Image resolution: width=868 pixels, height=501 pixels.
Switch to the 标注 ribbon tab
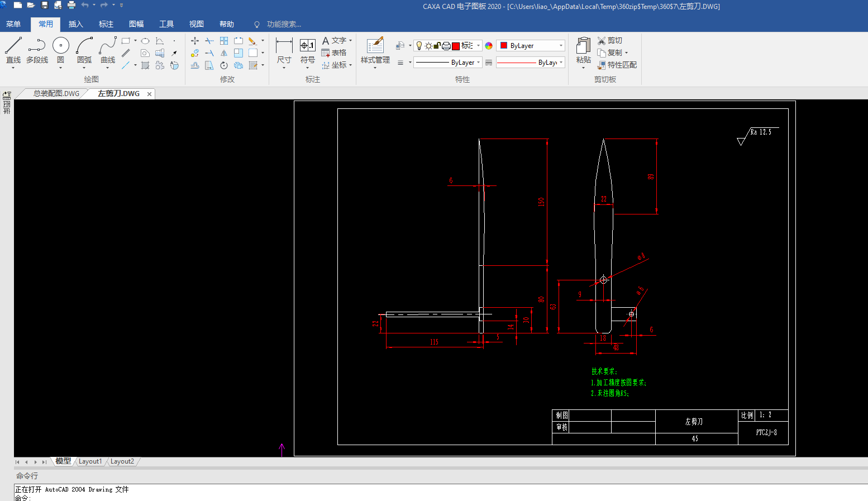click(106, 24)
